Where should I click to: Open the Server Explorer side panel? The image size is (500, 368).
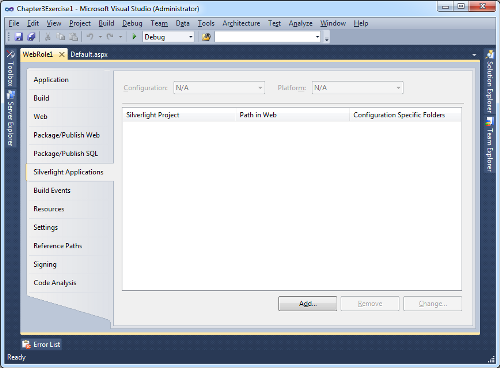pos(11,119)
